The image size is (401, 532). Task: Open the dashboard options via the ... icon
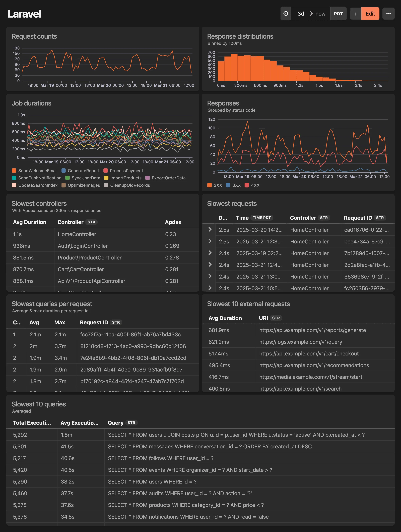[388, 14]
